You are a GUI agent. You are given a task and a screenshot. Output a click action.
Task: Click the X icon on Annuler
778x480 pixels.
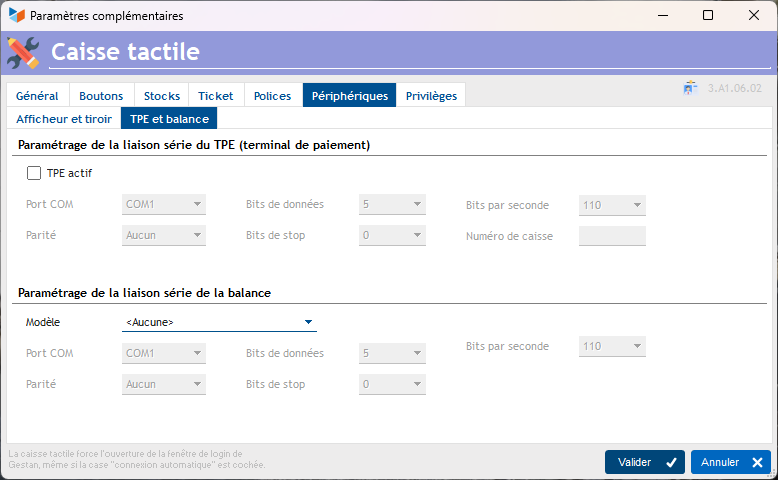coord(757,462)
